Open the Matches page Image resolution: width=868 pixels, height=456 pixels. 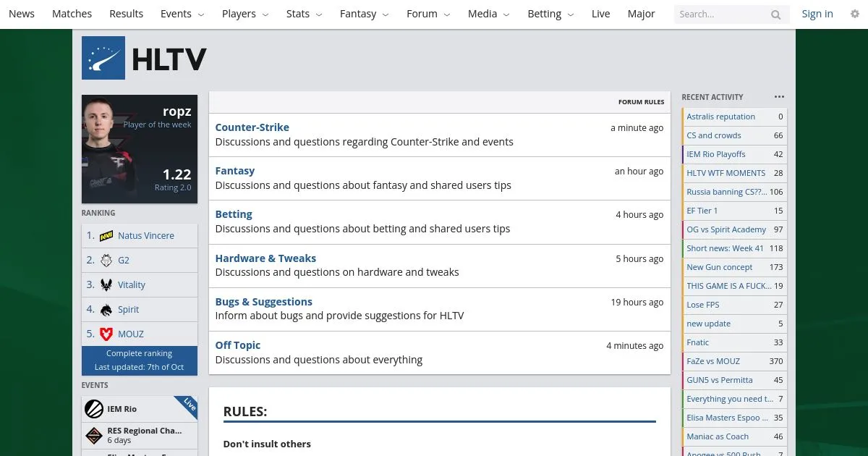coord(72,14)
